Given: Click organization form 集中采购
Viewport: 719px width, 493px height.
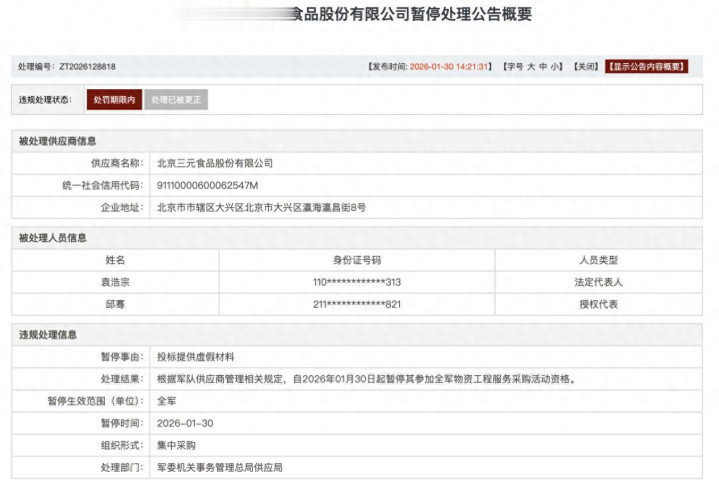Looking at the screenshot, I should pos(176,445).
